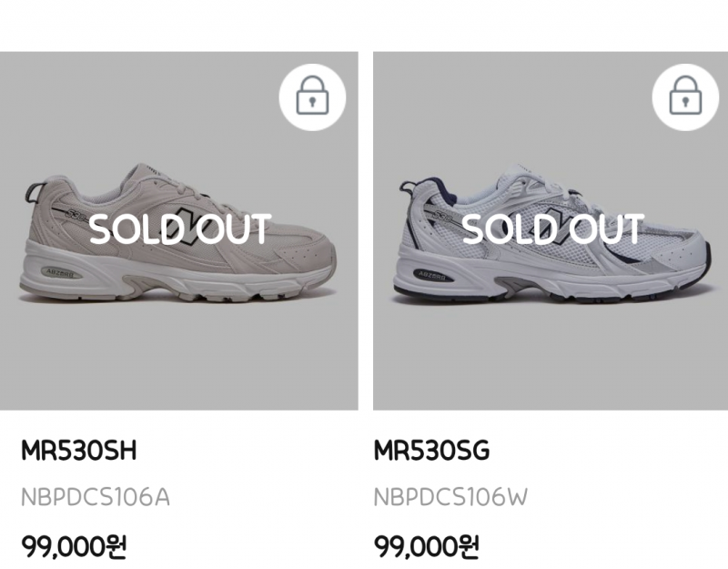
Task: Click the 99,000원 price under MR530SG
Action: tap(427, 546)
